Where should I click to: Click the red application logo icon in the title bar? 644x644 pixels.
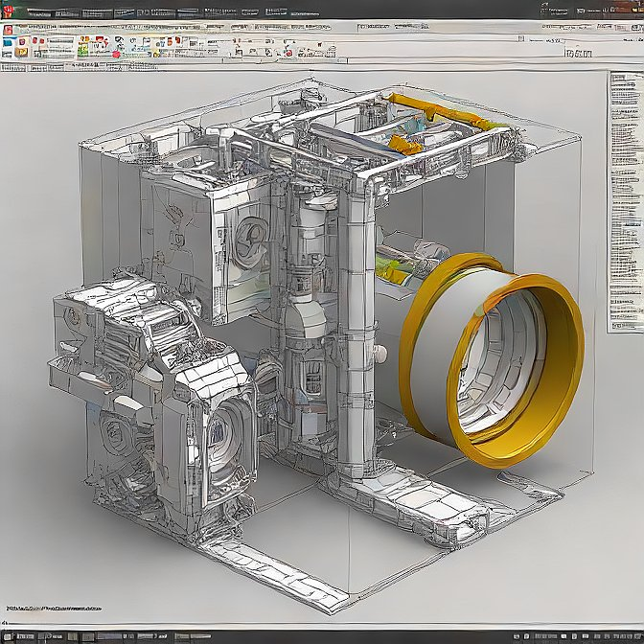tap(8, 11)
